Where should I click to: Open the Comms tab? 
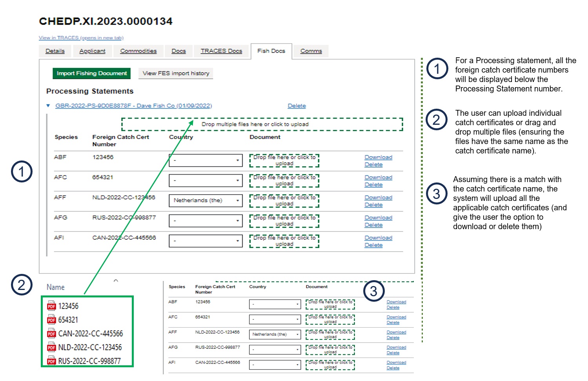pyautogui.click(x=311, y=51)
